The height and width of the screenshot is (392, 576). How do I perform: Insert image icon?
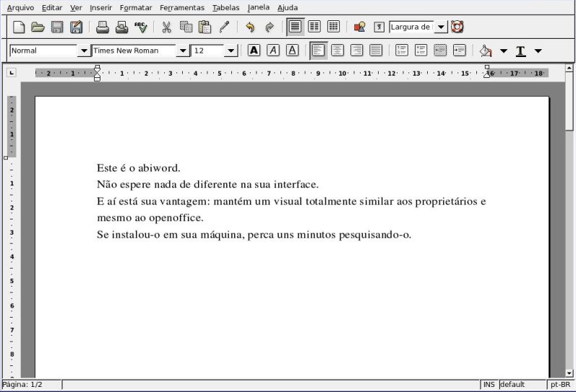pyautogui.click(x=359, y=27)
